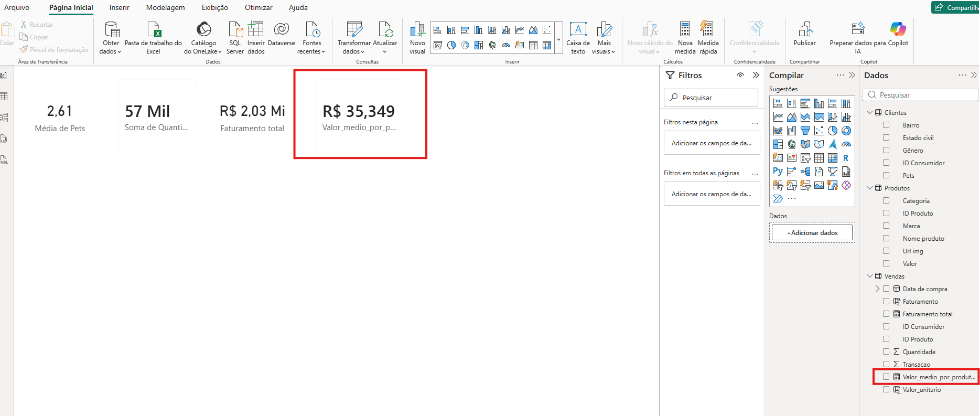Toggle the eye icon in Filtros header
The image size is (980, 416).
[x=740, y=75]
